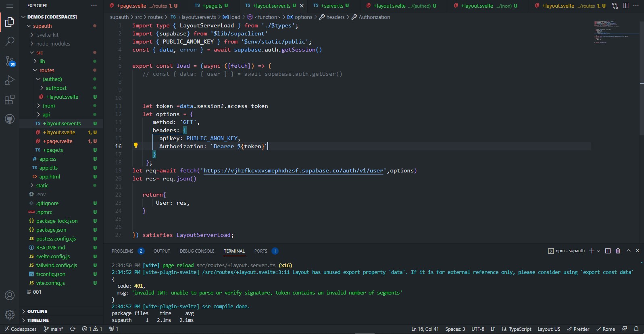Image resolution: width=644 pixels, height=334 pixels.
Task: Open the PROBLEMS panel tab
Action: click(128, 251)
